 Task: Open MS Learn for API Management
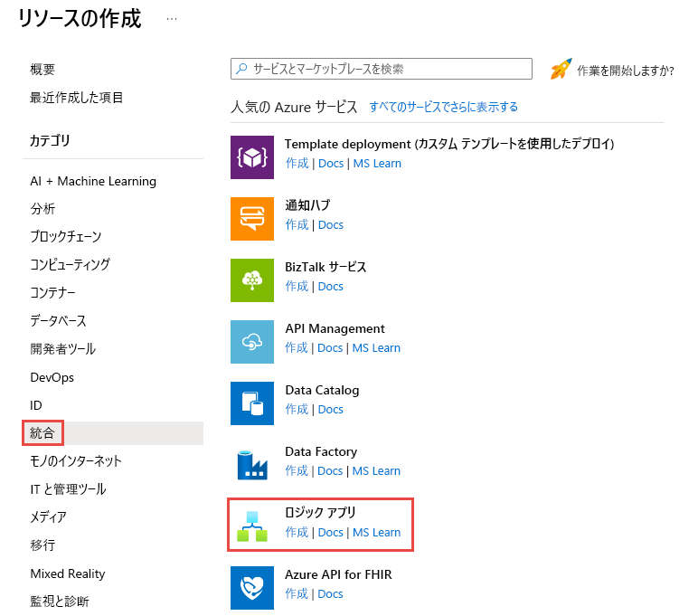[376, 348]
